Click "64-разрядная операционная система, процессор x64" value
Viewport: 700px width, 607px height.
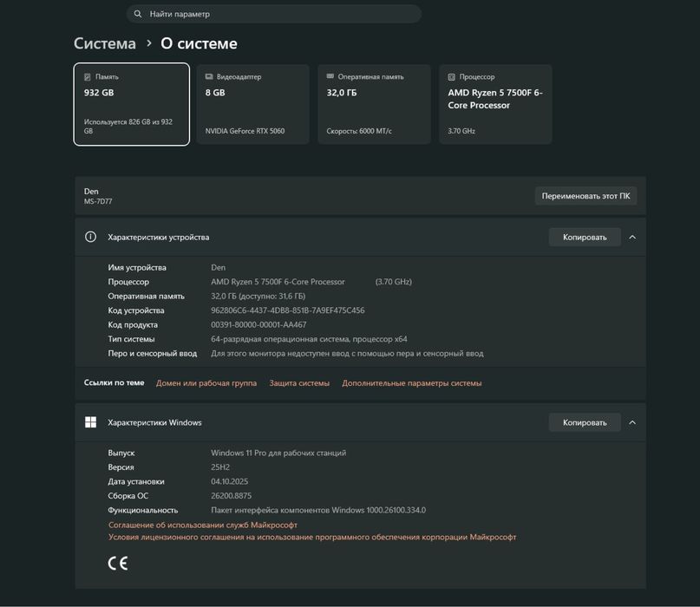click(x=309, y=339)
